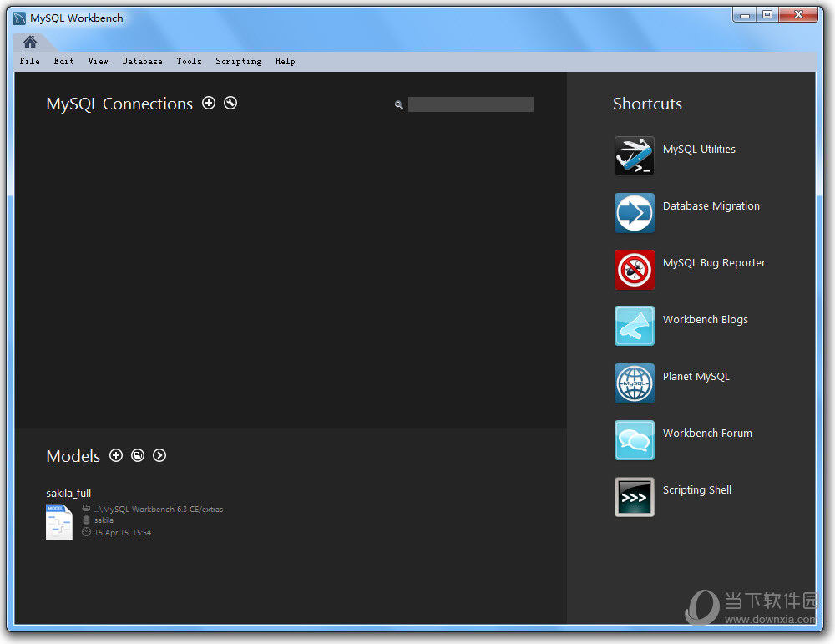Open the Planet MySQL link
The height and width of the screenshot is (644, 835).
(x=696, y=377)
